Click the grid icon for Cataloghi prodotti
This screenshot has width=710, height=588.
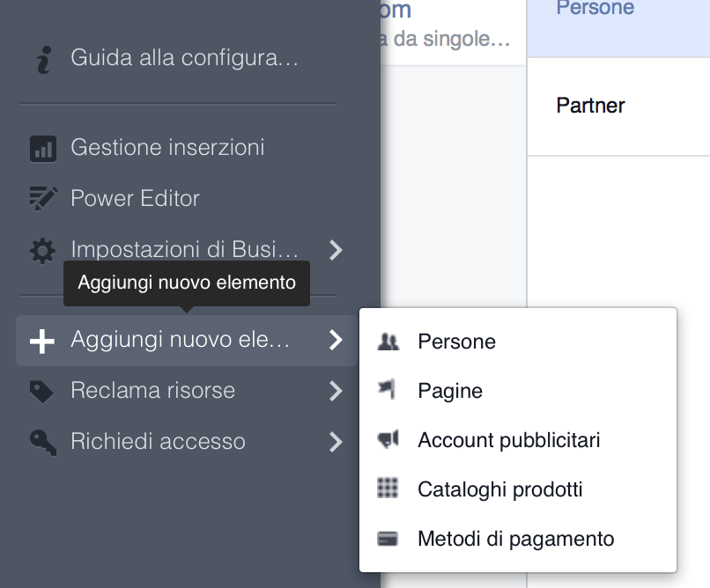point(388,489)
